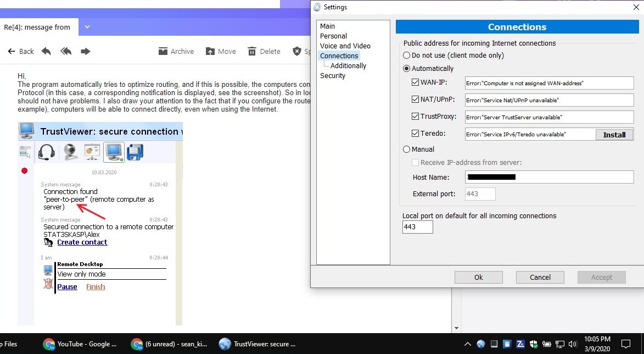Click the Teredo status field

coord(530,134)
